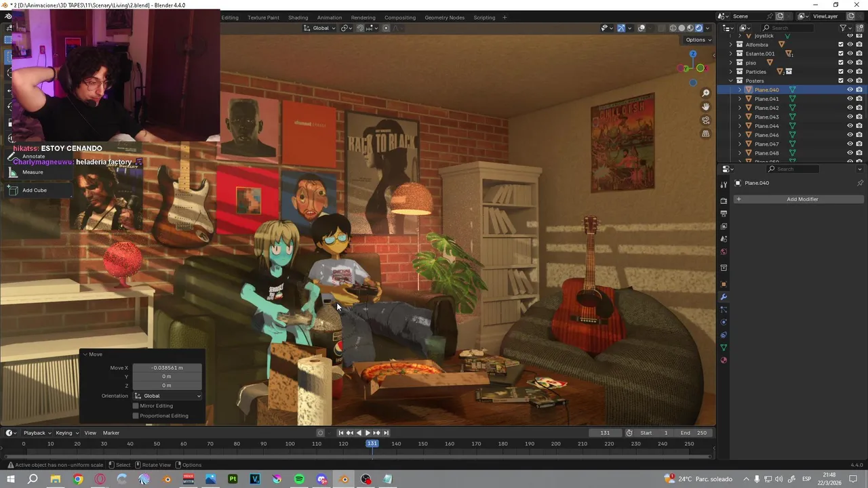Open Substance Painter (Pt) taskbar icon

(233, 479)
